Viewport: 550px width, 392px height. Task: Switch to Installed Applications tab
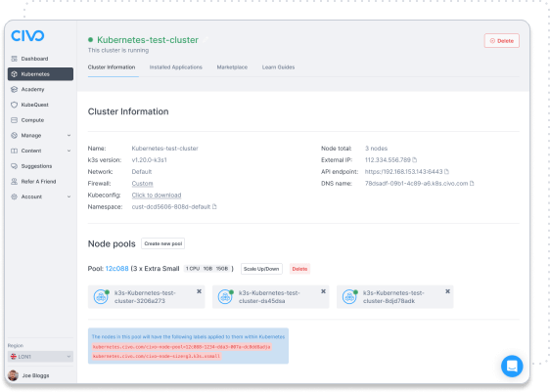[176, 67]
